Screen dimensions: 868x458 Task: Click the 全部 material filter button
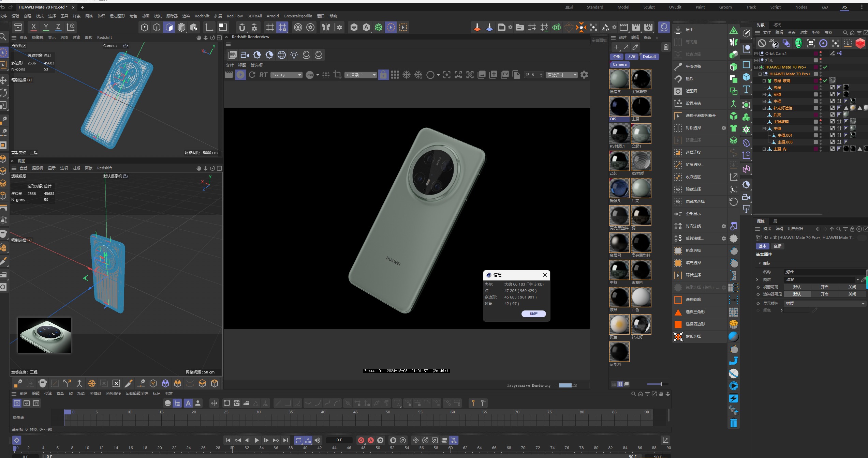click(x=617, y=57)
